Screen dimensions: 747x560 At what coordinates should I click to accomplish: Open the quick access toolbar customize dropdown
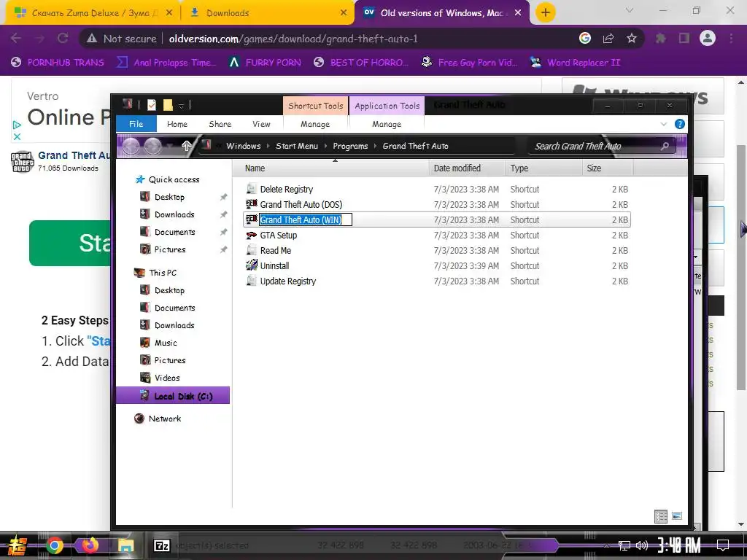point(181,105)
